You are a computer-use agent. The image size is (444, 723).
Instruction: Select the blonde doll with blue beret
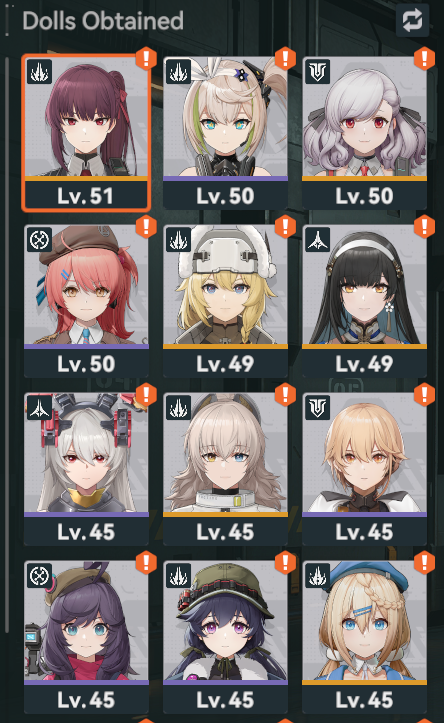coord(364,637)
